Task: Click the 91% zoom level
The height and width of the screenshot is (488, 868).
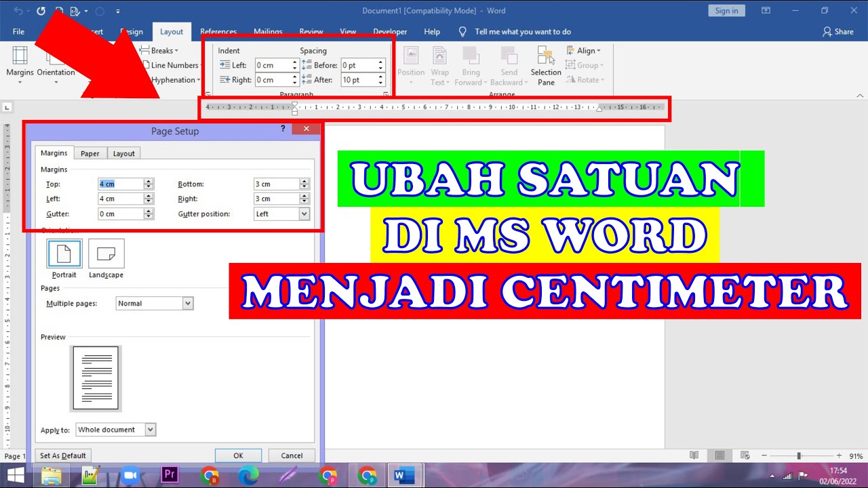Action: click(856, 455)
